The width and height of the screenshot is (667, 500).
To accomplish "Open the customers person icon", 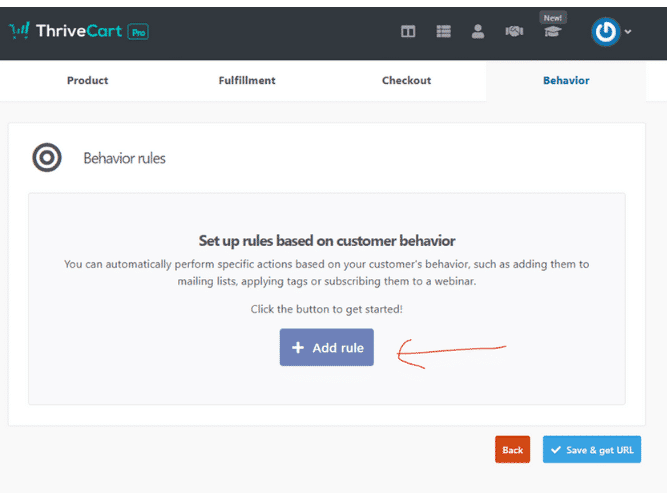I will pyautogui.click(x=478, y=31).
